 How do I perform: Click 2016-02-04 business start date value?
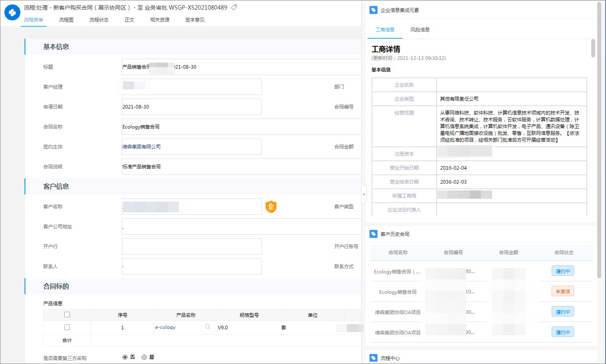tap(453, 168)
